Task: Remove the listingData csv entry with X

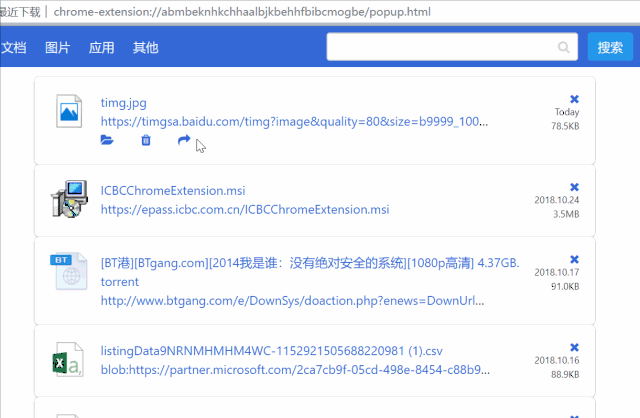Action: click(574, 347)
